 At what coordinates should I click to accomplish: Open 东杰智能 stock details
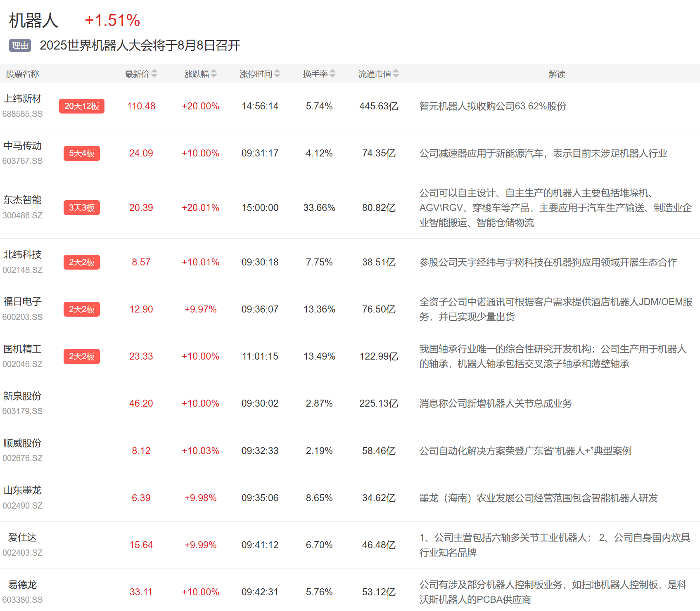(23, 200)
